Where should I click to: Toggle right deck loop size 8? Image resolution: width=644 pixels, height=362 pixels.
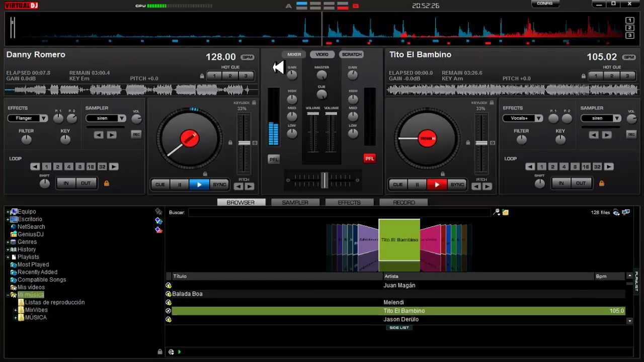coord(575,166)
